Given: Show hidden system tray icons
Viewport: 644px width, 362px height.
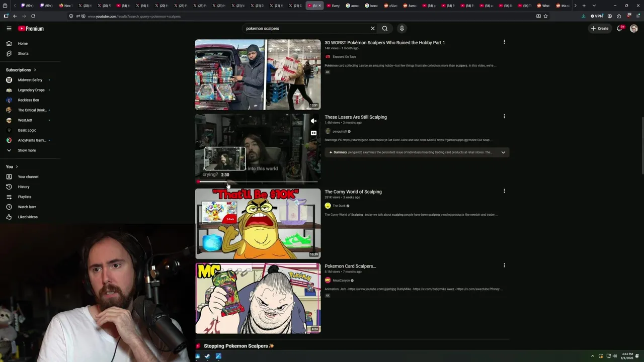Looking at the screenshot, I should pyautogui.click(x=592, y=356).
